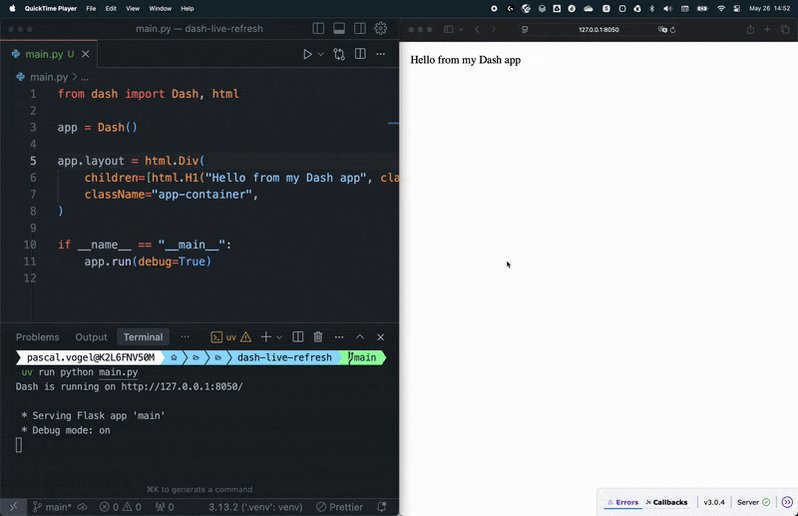
Task: Click Dash version v3.0.4 label
Action: click(714, 502)
